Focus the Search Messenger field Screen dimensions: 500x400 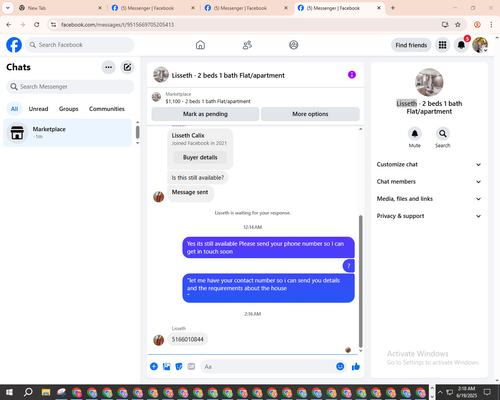click(x=70, y=87)
